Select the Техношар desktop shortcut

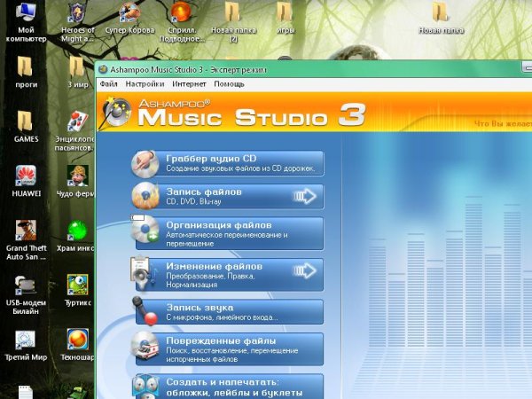(77, 345)
